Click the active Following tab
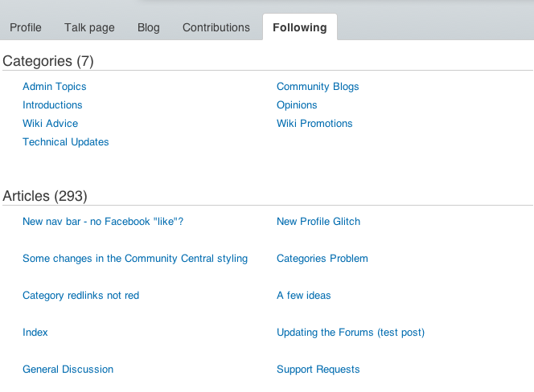Viewport: 534px width, 392px height. click(x=300, y=27)
